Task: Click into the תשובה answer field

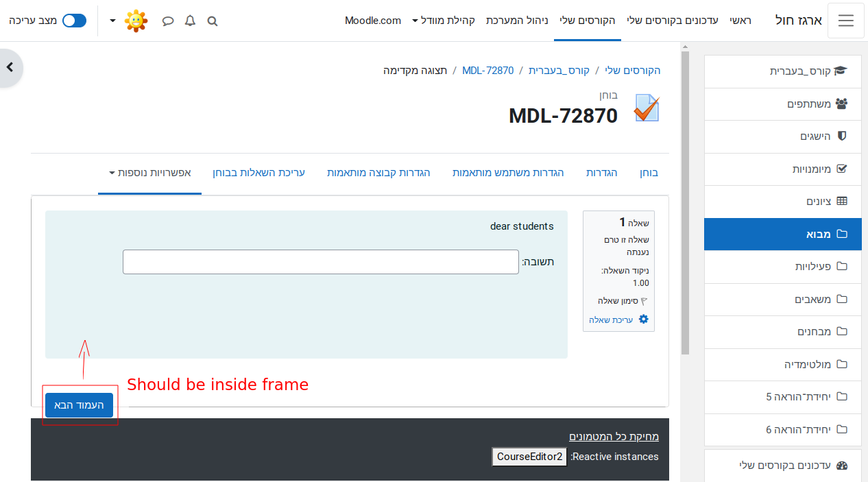Action: (321, 262)
